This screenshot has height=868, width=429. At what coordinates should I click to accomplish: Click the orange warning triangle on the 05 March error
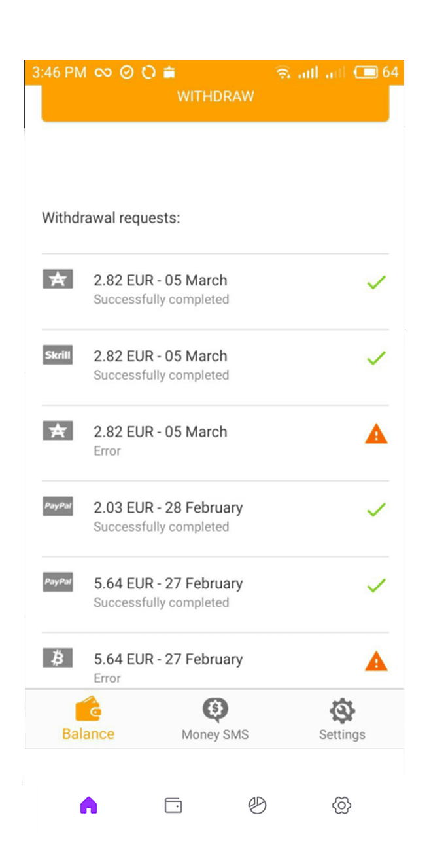click(376, 433)
